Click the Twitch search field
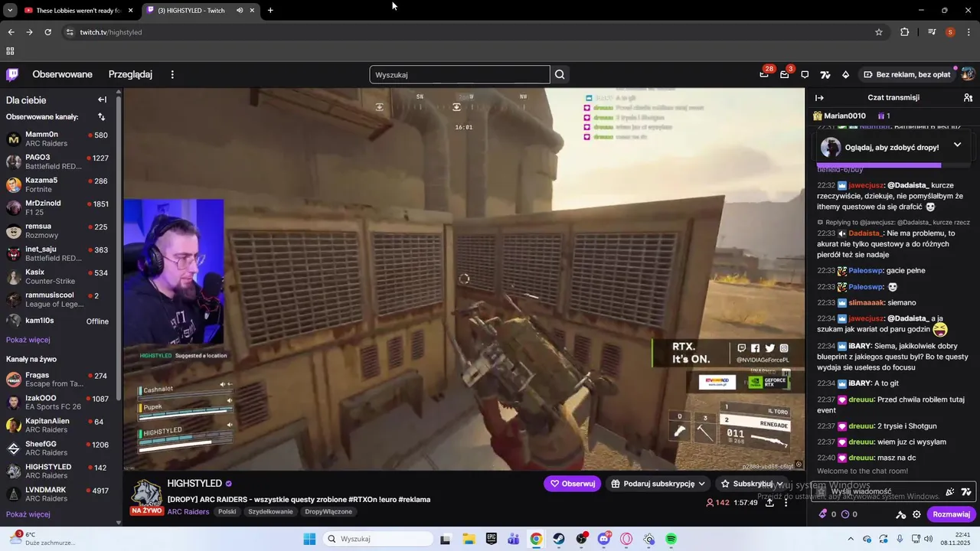Viewport: 980px width, 551px height. (x=459, y=74)
